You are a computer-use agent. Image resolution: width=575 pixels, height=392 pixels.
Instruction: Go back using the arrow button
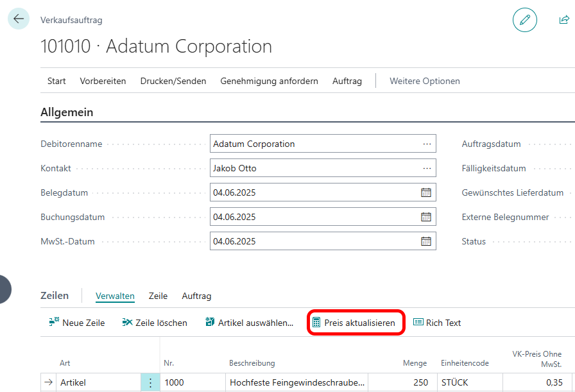point(19,19)
